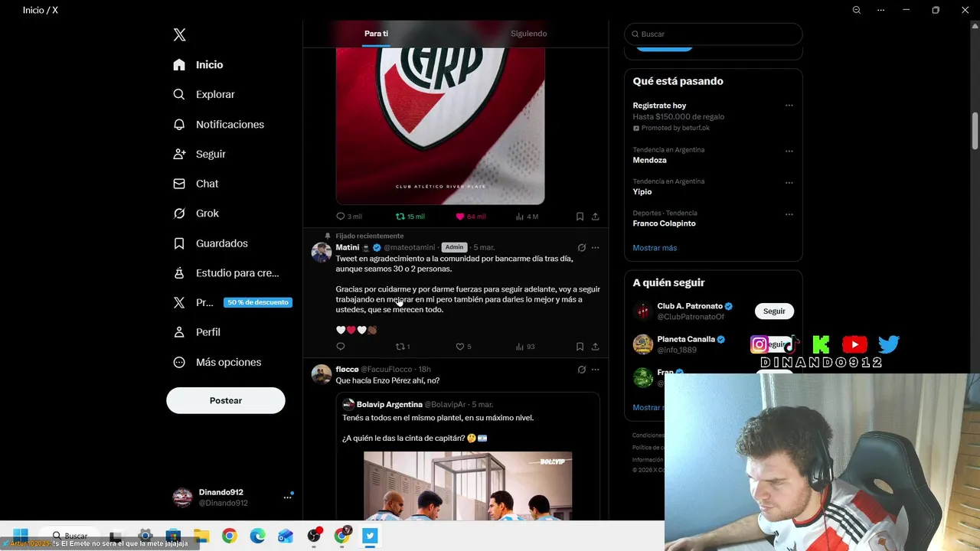
Task: Open Matini's profile avatar
Action: pos(322,253)
